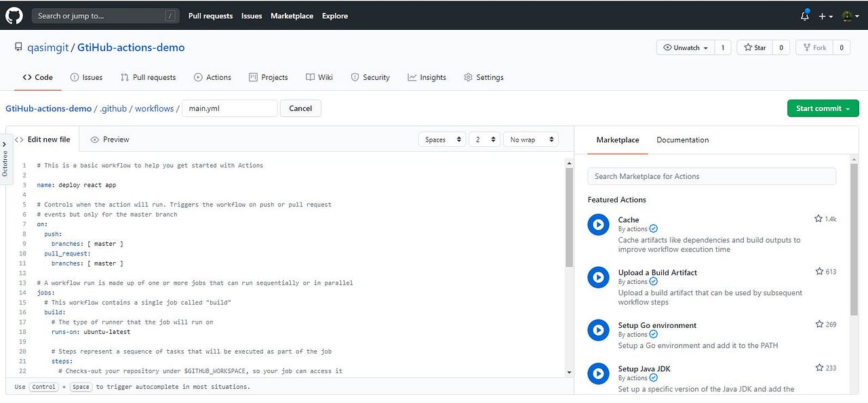The width and height of the screenshot is (868, 403).
Task: Click the plus icon to create something new
Action: click(823, 16)
